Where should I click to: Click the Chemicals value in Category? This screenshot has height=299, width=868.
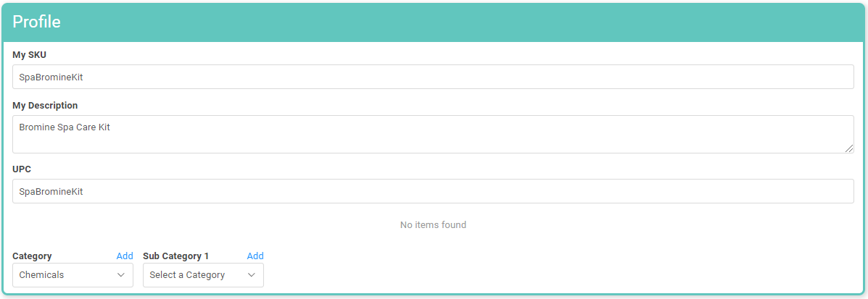coord(41,275)
